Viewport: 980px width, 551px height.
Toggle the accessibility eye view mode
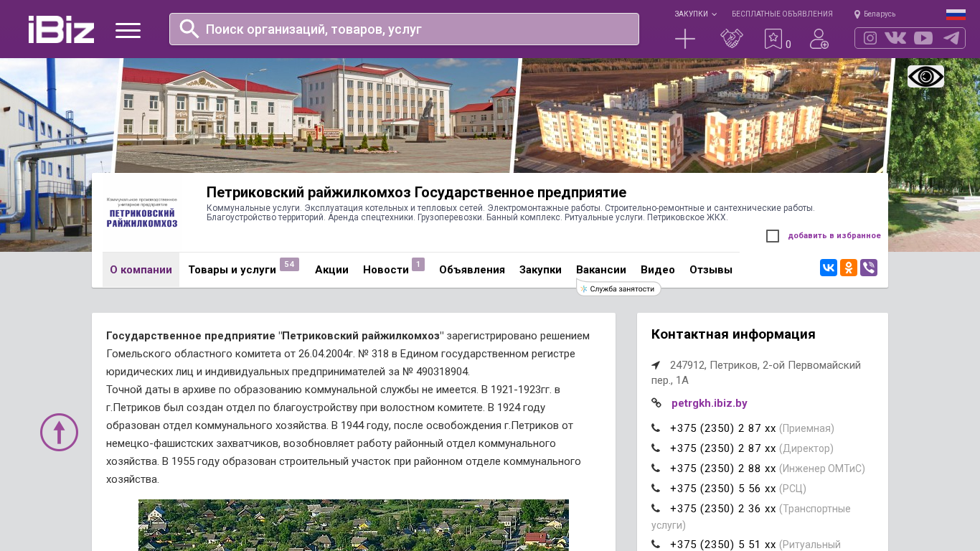(x=925, y=76)
